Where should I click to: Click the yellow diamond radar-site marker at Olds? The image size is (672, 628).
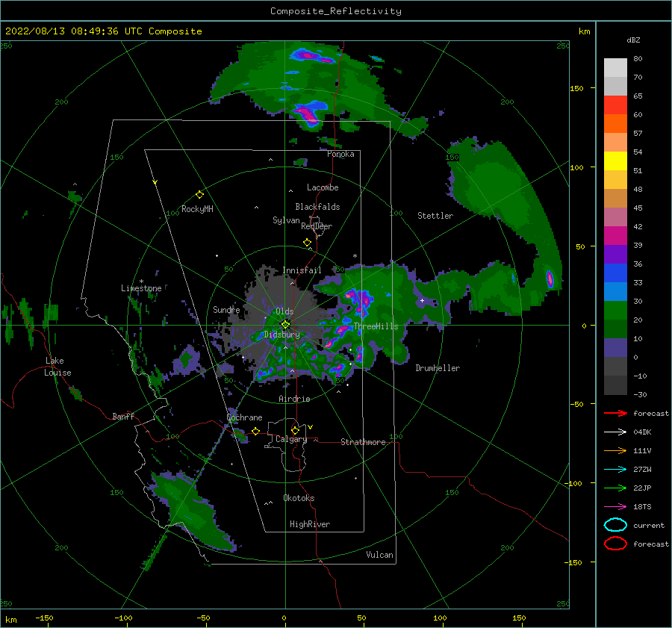(285, 325)
